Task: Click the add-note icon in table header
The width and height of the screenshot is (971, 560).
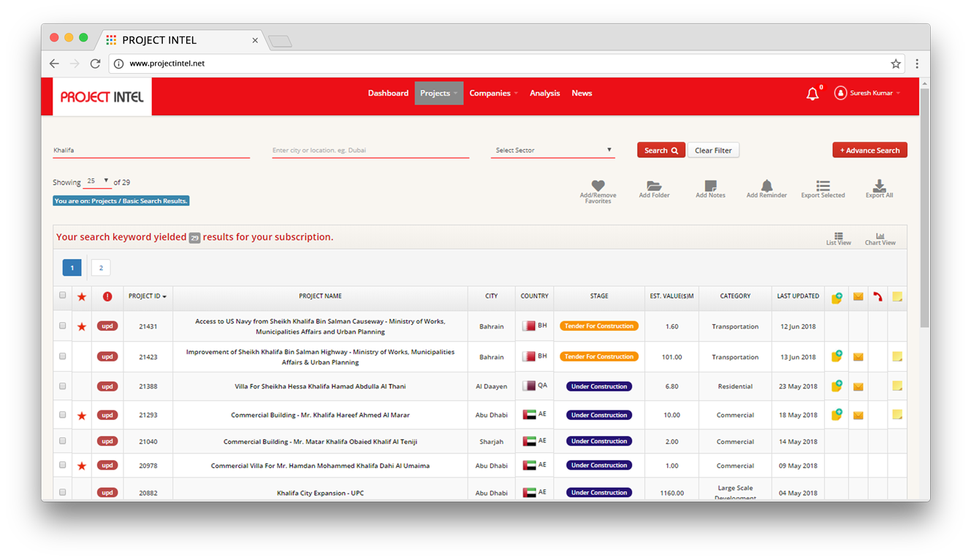Action: [837, 297]
